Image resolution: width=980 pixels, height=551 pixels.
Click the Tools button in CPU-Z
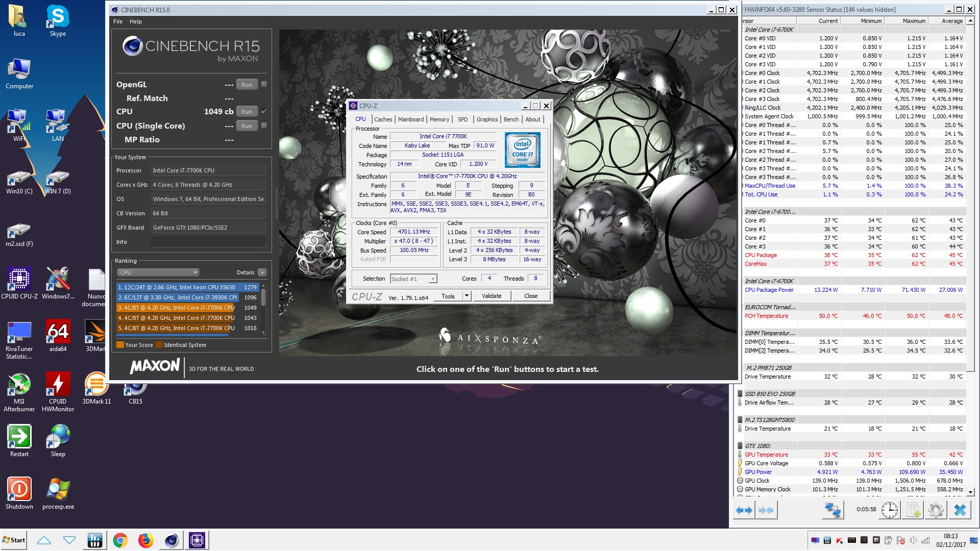pyautogui.click(x=448, y=296)
